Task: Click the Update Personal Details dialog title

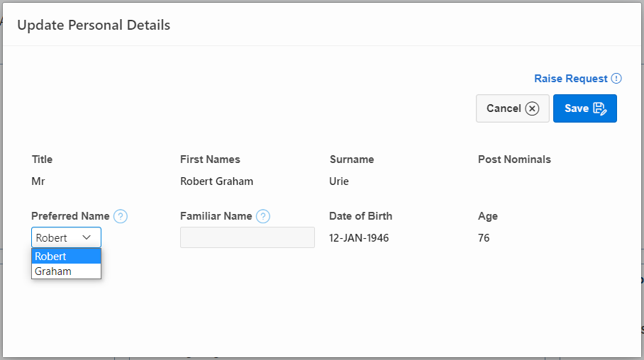Action: coord(94,26)
